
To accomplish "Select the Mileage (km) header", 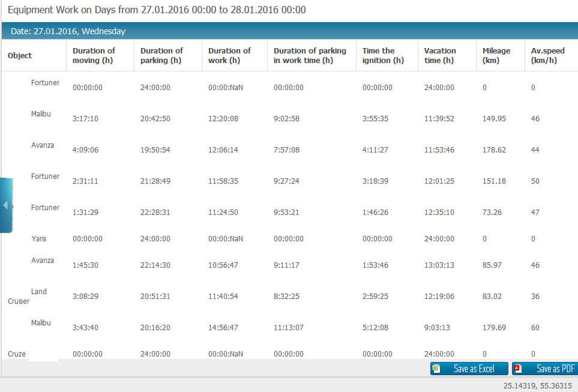I will tap(496, 56).
